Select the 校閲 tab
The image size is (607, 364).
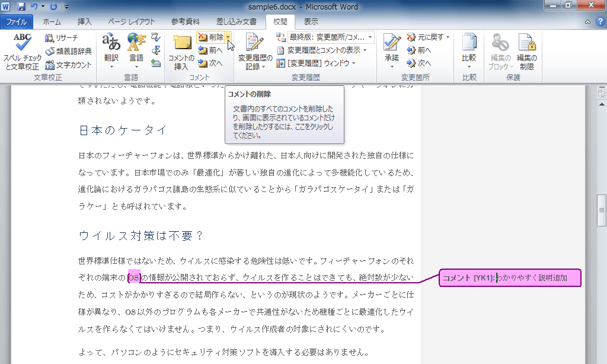pos(280,22)
